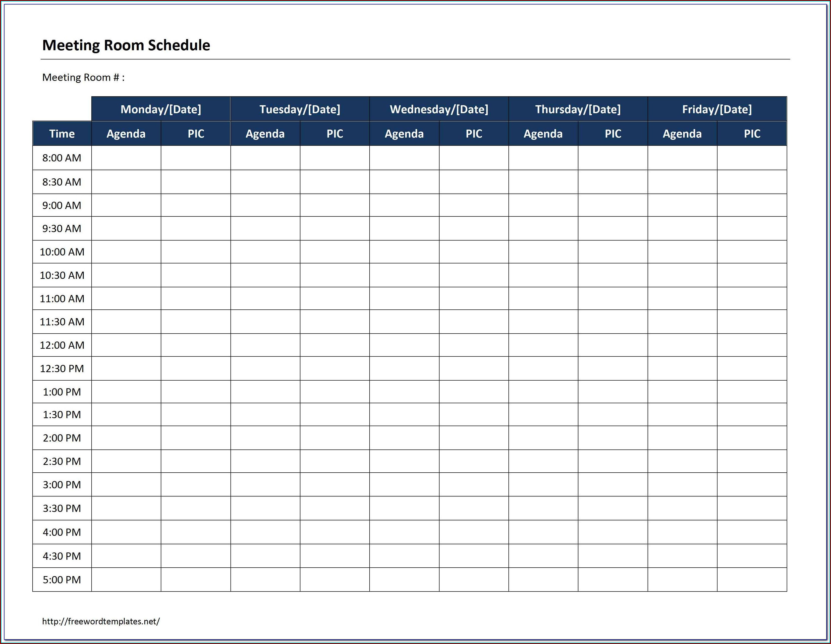831x644 pixels.
Task: Select the Tuesday/[Date] header cell
Action: click(x=300, y=109)
